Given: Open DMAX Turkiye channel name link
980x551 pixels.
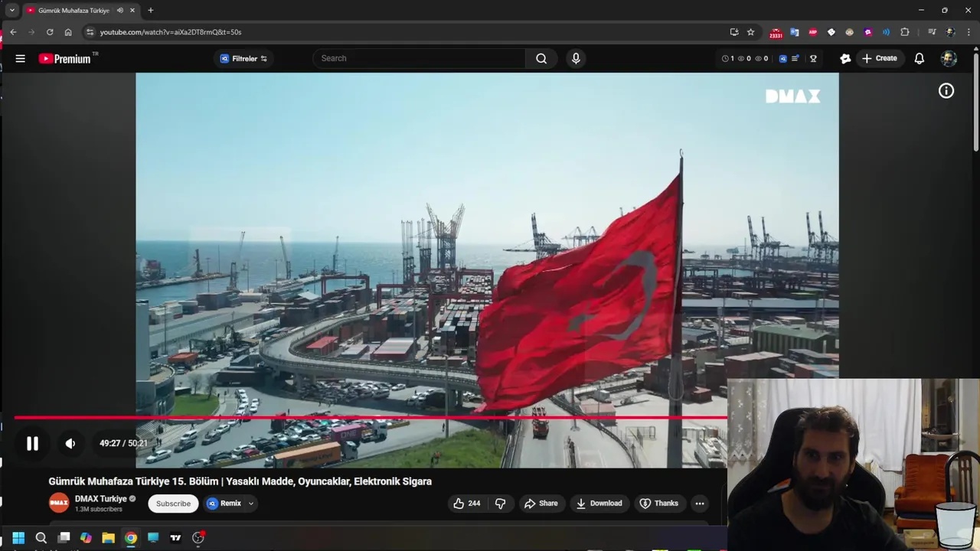Looking at the screenshot, I should click(100, 499).
